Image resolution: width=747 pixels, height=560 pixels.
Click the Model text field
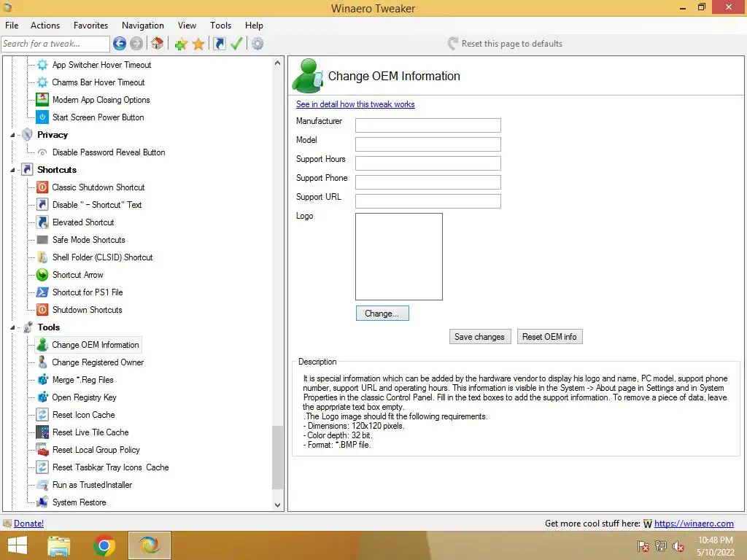pos(427,144)
